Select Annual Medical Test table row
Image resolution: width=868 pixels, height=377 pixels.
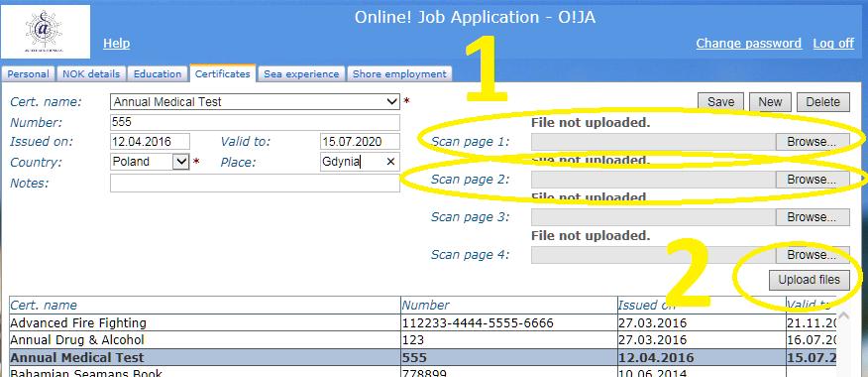point(422,357)
